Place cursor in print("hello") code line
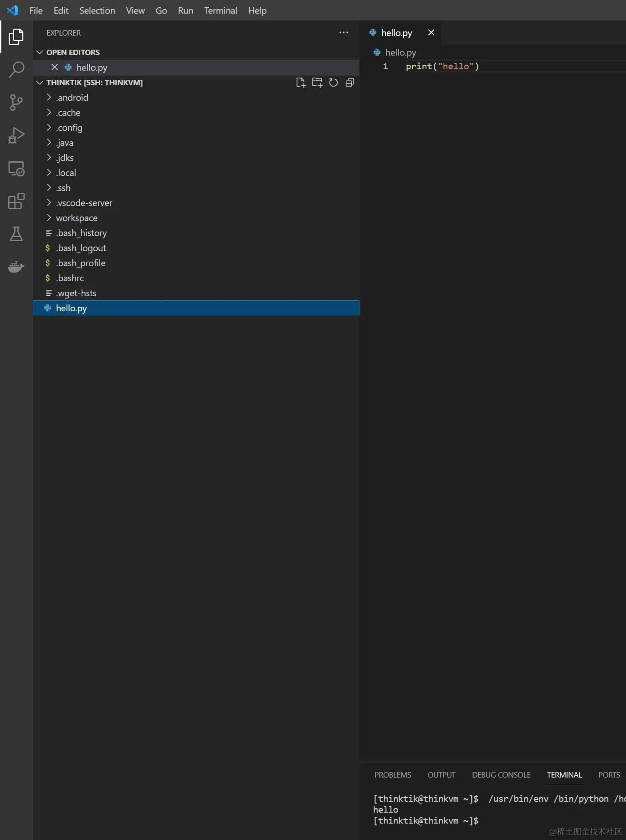The width and height of the screenshot is (626, 840). (442, 67)
